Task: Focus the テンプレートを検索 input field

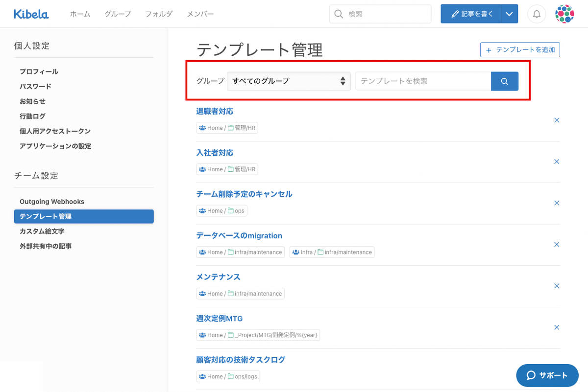Action: pyautogui.click(x=423, y=81)
